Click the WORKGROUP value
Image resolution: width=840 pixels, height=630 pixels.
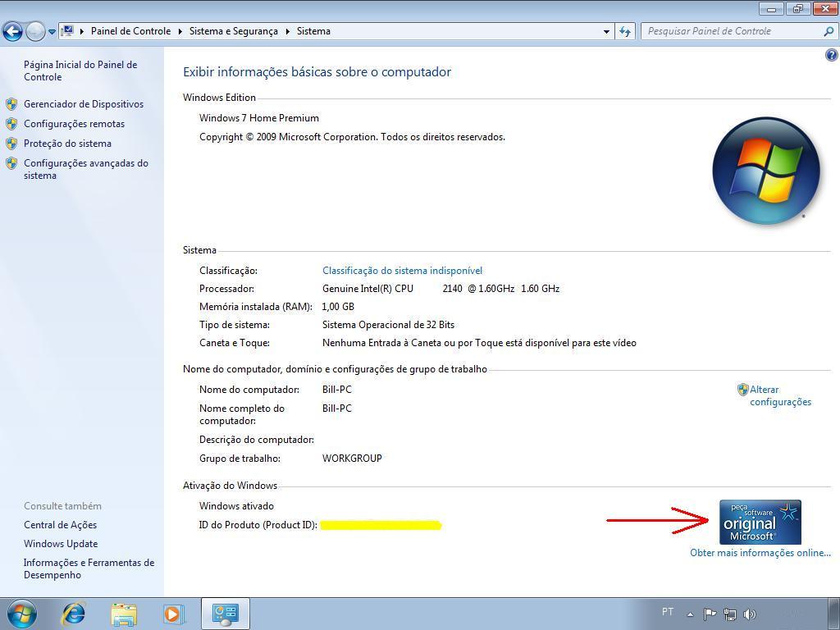(352, 458)
